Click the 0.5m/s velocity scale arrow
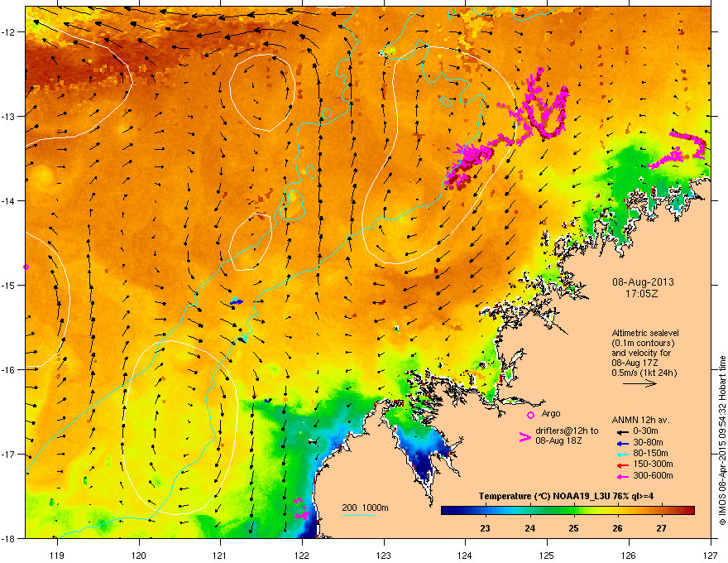 [x=639, y=383]
